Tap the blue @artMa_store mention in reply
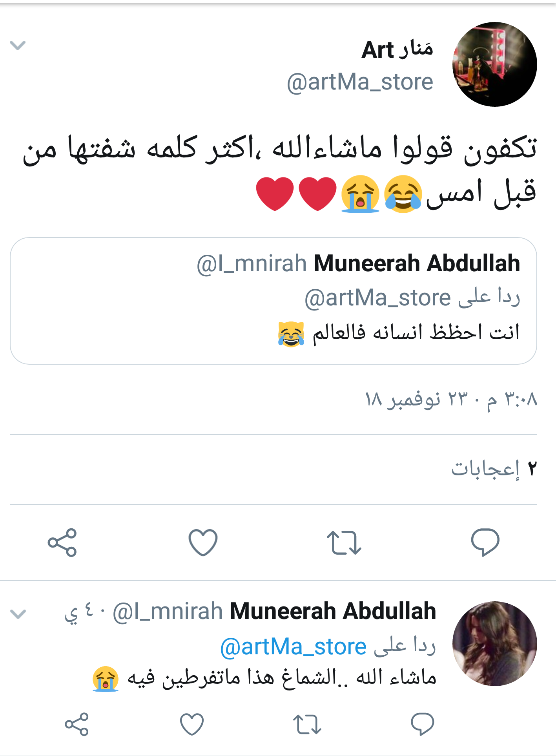The image size is (556, 756). [x=293, y=647]
